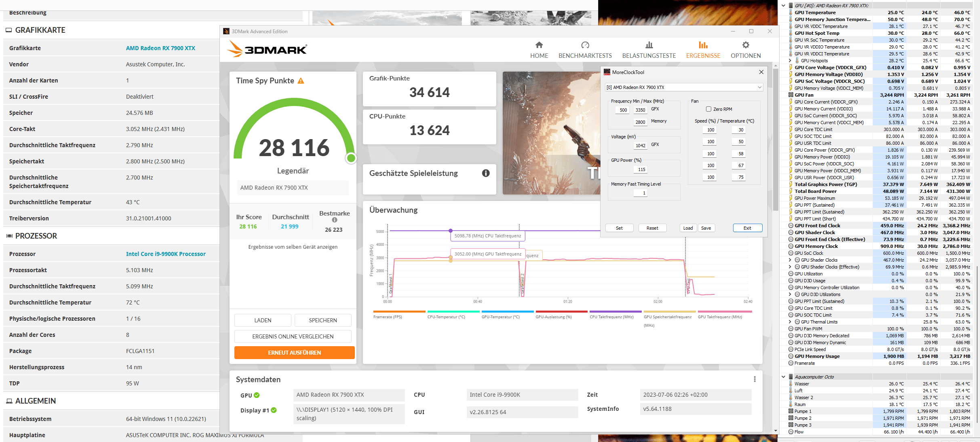Viewport: 980px width, 442px height.
Task: Click the fan icon of GPU Fan row
Action: click(791, 95)
